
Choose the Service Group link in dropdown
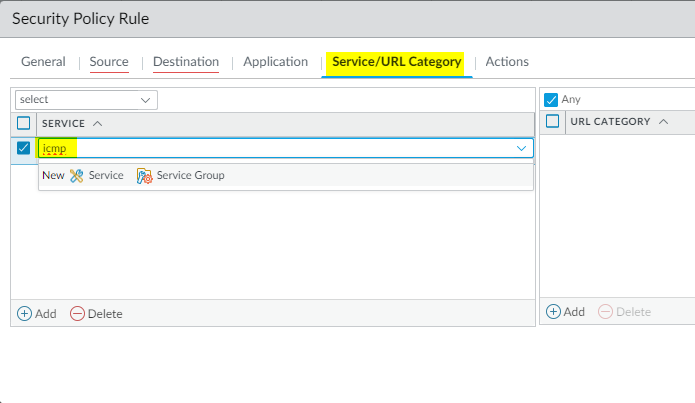(x=190, y=175)
